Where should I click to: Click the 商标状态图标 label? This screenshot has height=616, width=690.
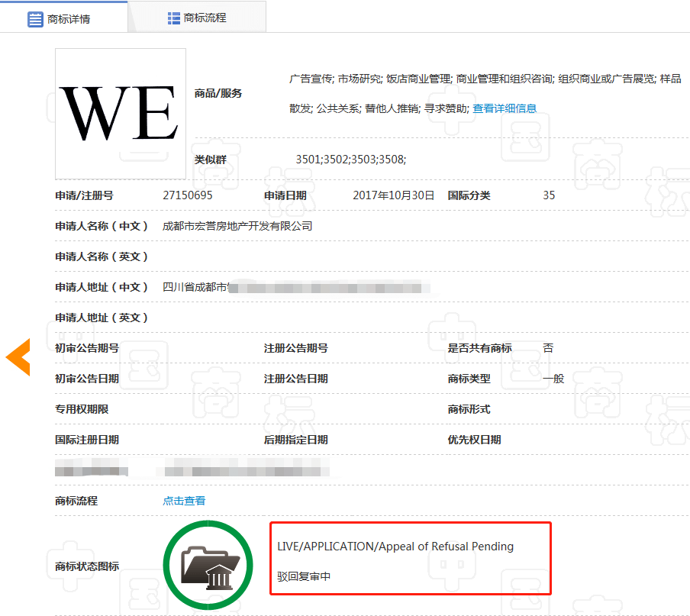pos(87,566)
